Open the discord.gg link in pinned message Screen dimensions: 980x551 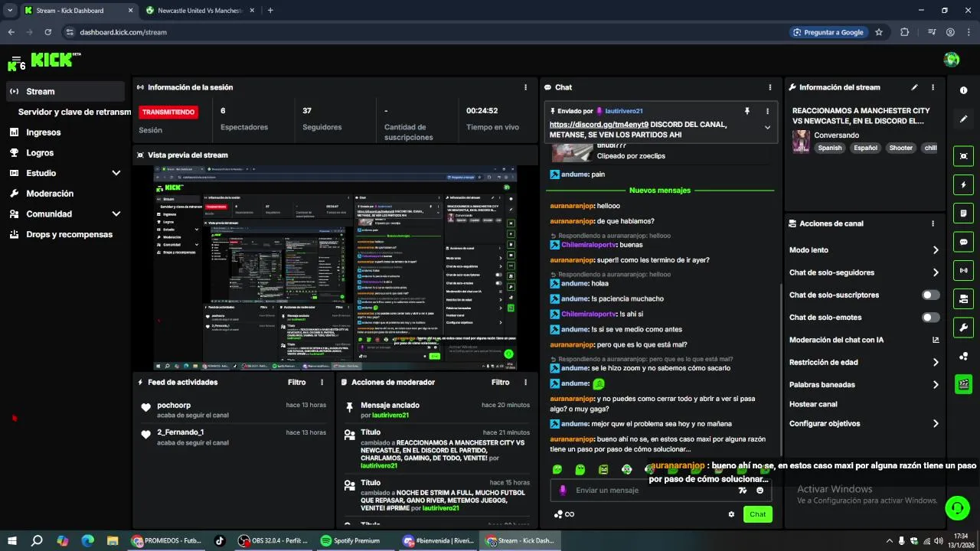tap(599, 125)
